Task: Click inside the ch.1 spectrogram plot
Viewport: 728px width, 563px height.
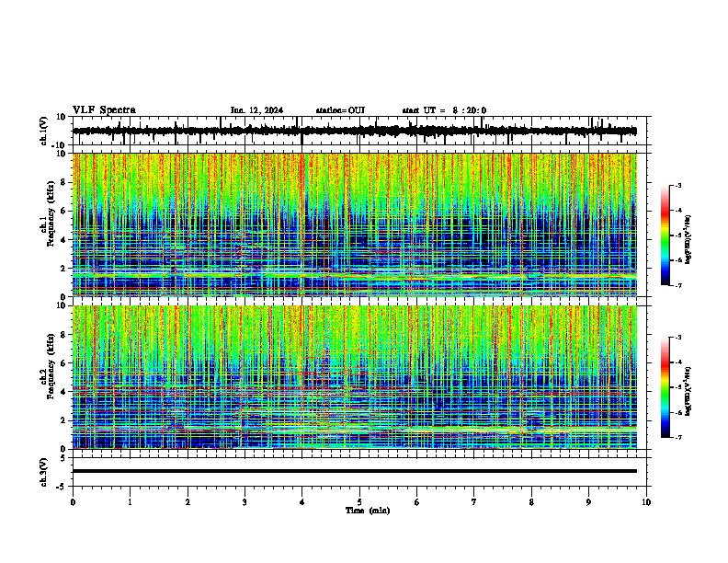Action: point(355,224)
